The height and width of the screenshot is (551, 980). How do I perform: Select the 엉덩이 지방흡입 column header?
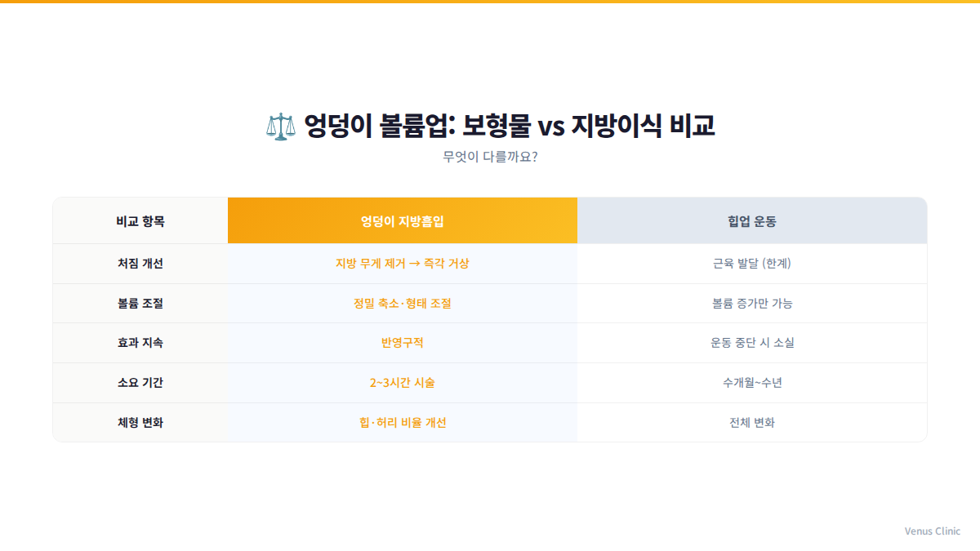403,220
